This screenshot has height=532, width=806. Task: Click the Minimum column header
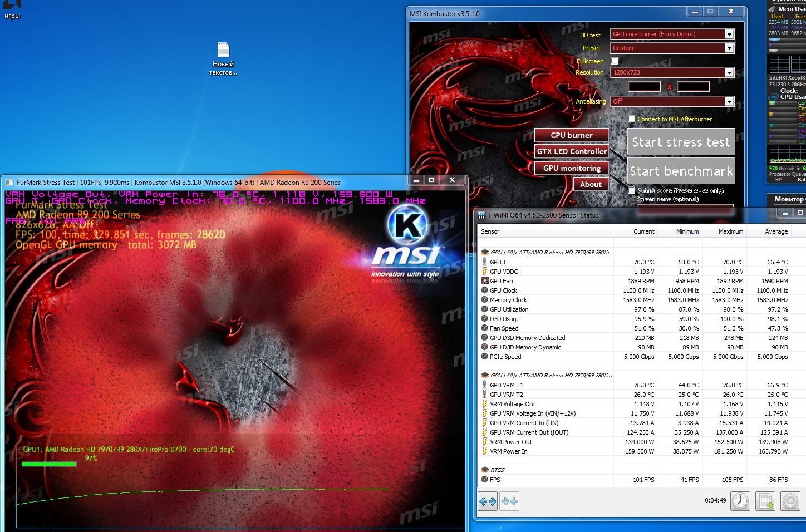(680, 231)
